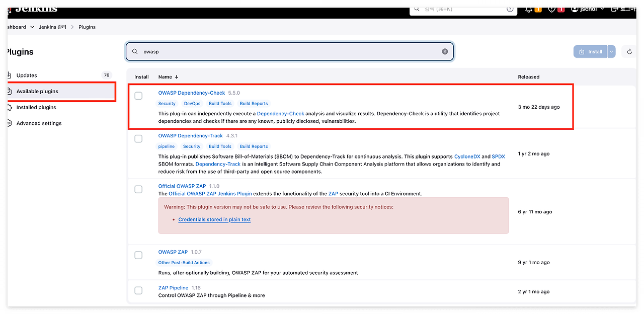Go to Installed plugins in sidebar
This screenshot has width=644, height=314.
coord(61,107)
